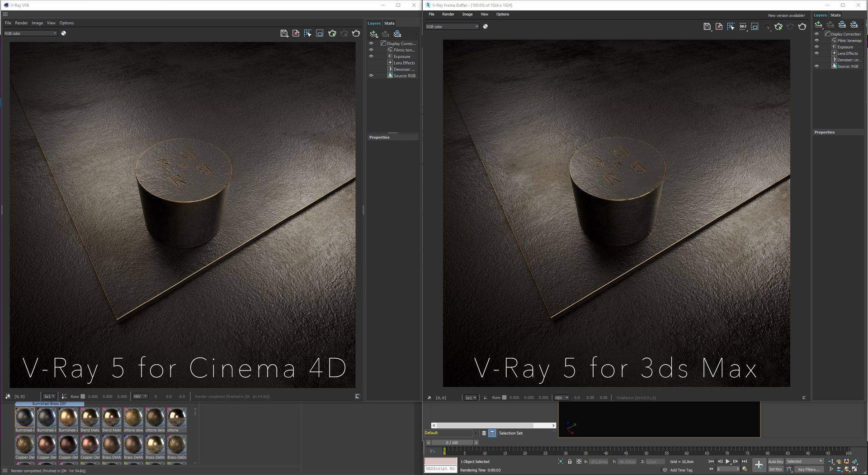Screen dimensions: 868x475
Task: Open 1x1 sample size dropdown in 3ds Max VFB
Action: point(470,398)
